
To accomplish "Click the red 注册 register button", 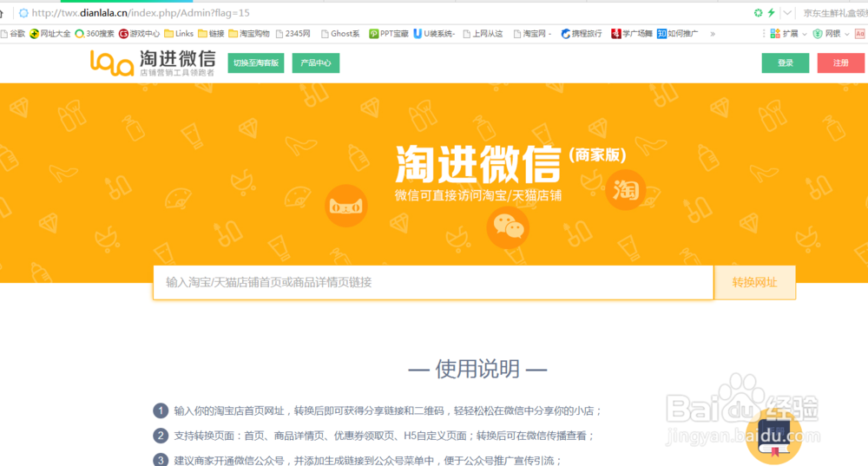I will (840, 63).
